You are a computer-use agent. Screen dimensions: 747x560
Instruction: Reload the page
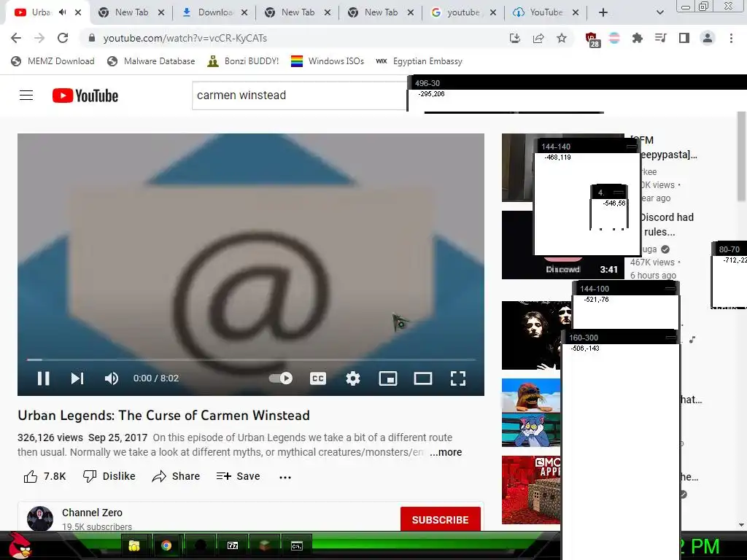pyautogui.click(x=63, y=38)
